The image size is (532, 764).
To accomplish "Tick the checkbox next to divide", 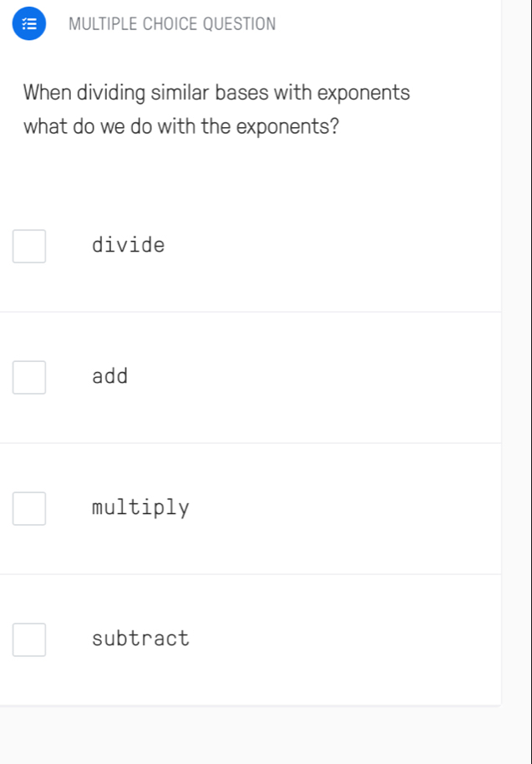I will coord(29,246).
